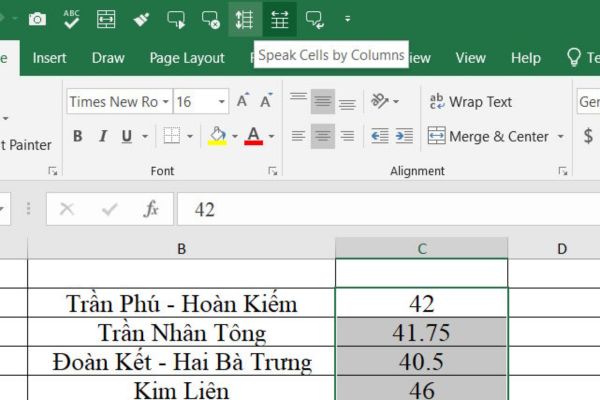Open the font size 16 dropdown
Viewport: 600px width, 400px height.
222,102
